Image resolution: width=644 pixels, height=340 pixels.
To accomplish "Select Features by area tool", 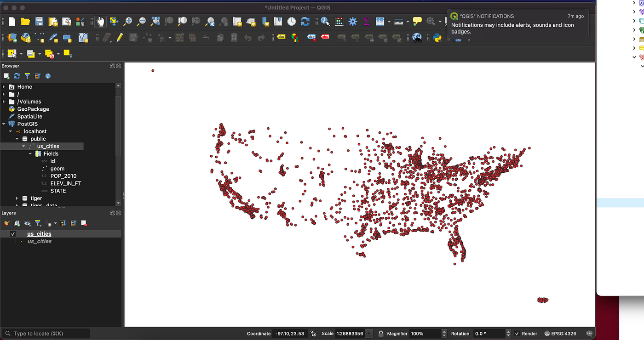I will tap(12, 54).
